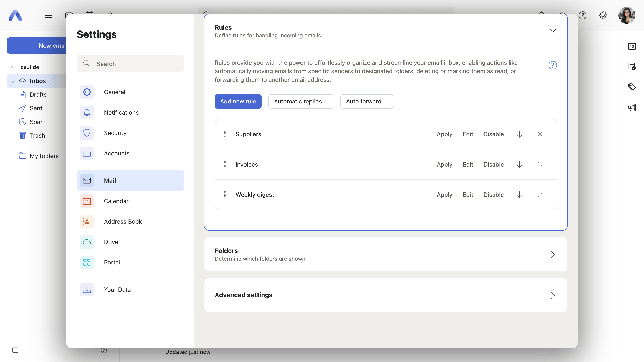Screen dimensions: 644x362
Task: Toggle the folder view icon at bottom left
Action: [15, 350]
